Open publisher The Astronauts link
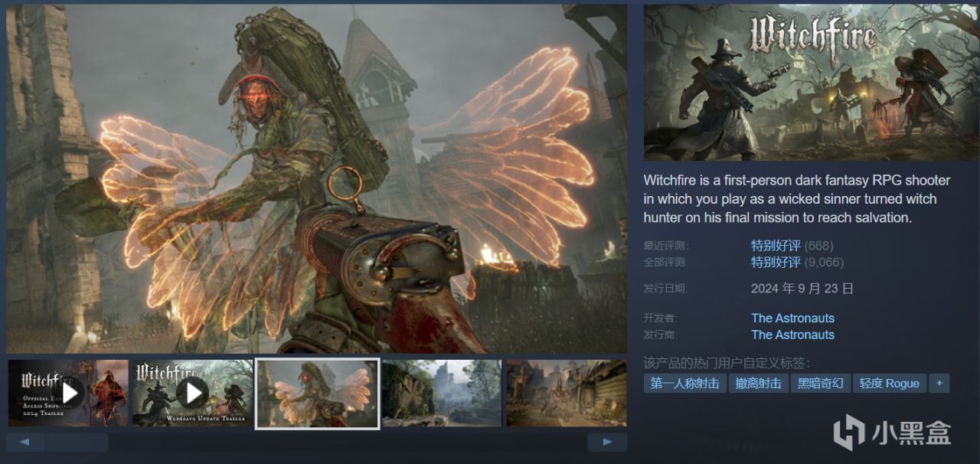The width and height of the screenshot is (980, 464). pyautogui.click(x=792, y=335)
